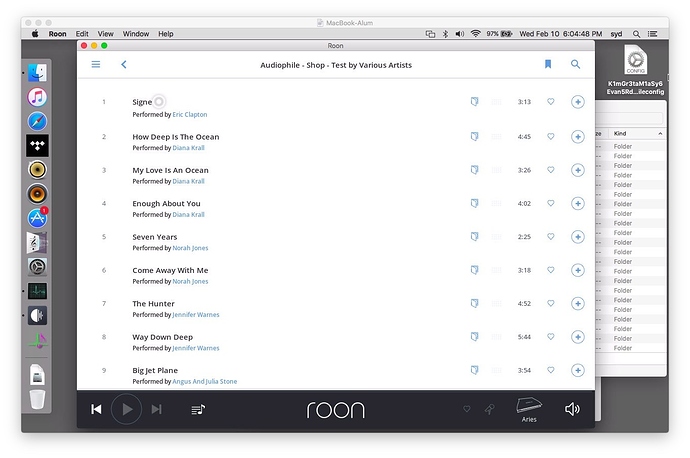Add Come Away With Me with plus
This screenshot has height=458, width=690.
click(x=578, y=270)
